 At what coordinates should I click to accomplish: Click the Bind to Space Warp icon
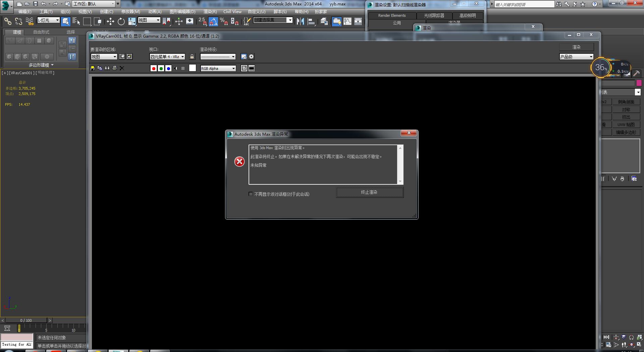tap(30, 21)
